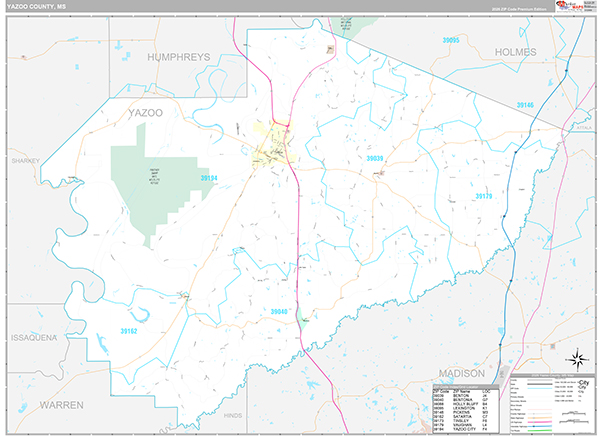Click the SATARTIA row in ZIP index
The width and height of the screenshot is (600, 436).
(x=461, y=416)
